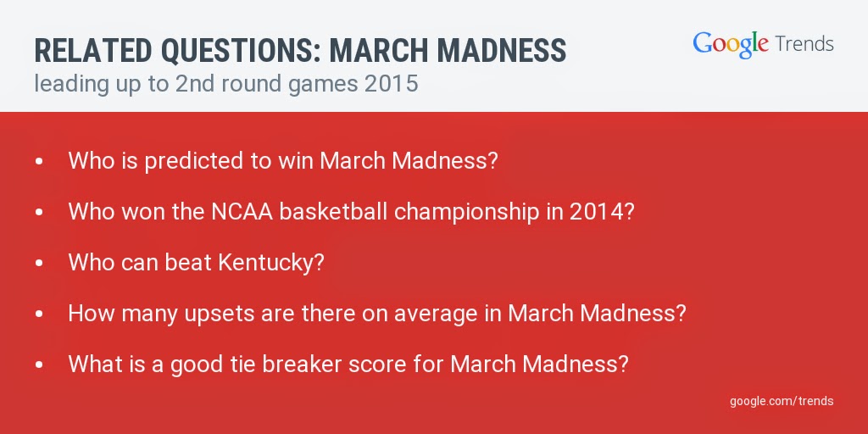
Task: Click bullet before tie breaker question
Action: [x=40, y=364]
